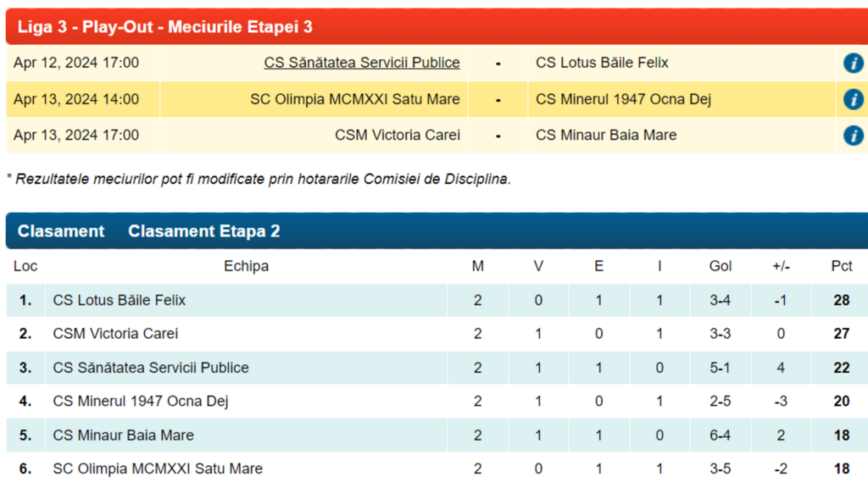Click the Liga 3 Play-Out Etapei 3 header
The image size is (868, 494).
[x=165, y=27]
